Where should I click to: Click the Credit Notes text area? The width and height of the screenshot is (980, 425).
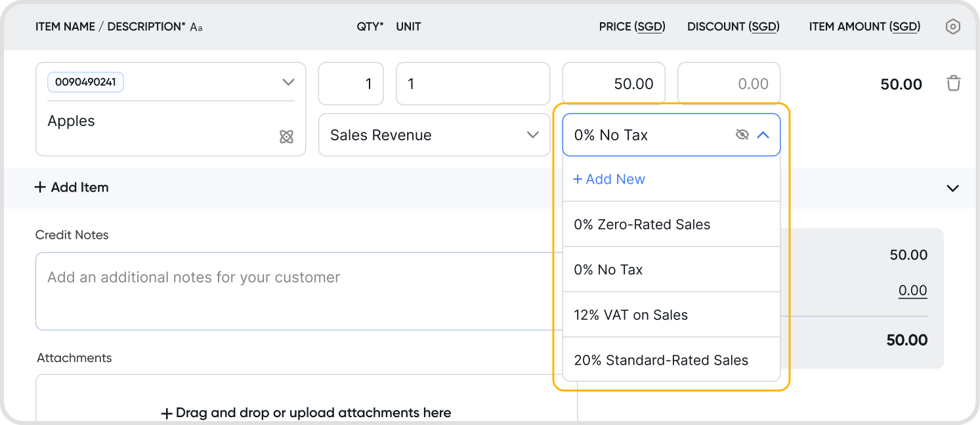(295, 291)
